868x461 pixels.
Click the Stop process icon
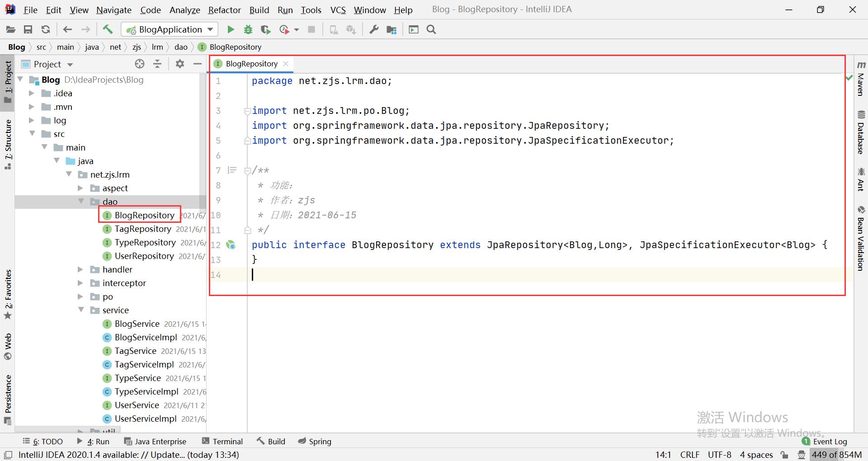click(311, 30)
